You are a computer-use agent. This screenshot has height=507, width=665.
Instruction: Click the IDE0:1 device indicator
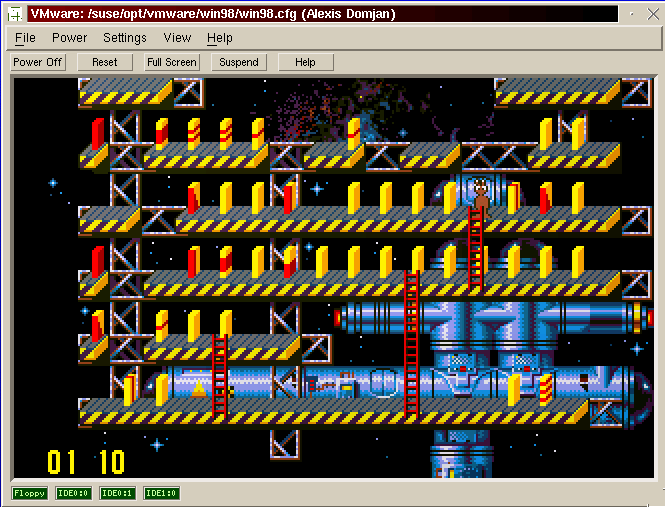point(117,493)
